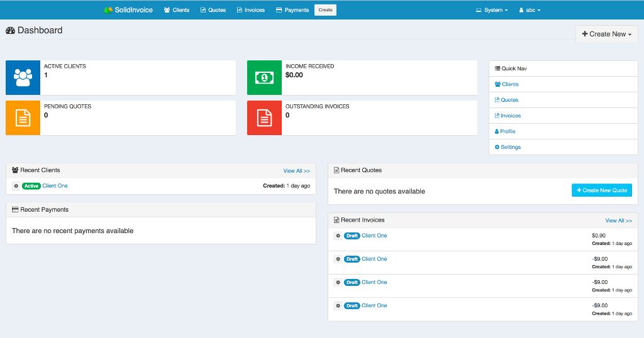Click the SolidInvoice logo in the navbar
644x338 pixels.
pos(128,10)
